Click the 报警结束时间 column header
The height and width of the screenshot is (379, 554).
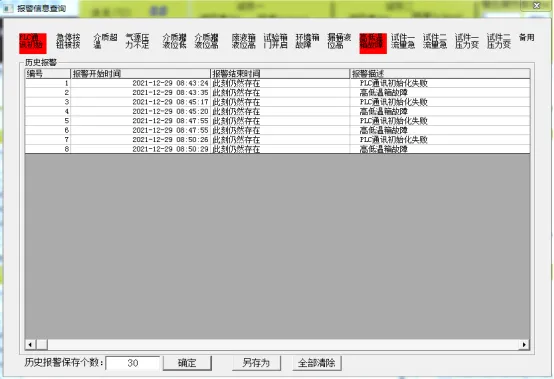pyautogui.click(x=280, y=74)
